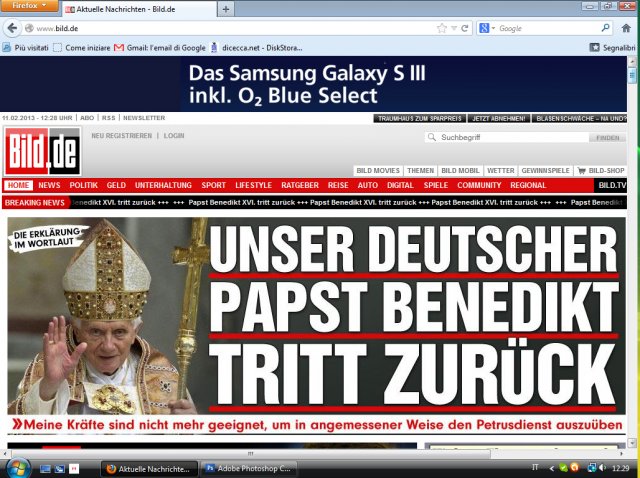Open the URL history dropdown arrow
640x478 pixels.
click(x=454, y=28)
